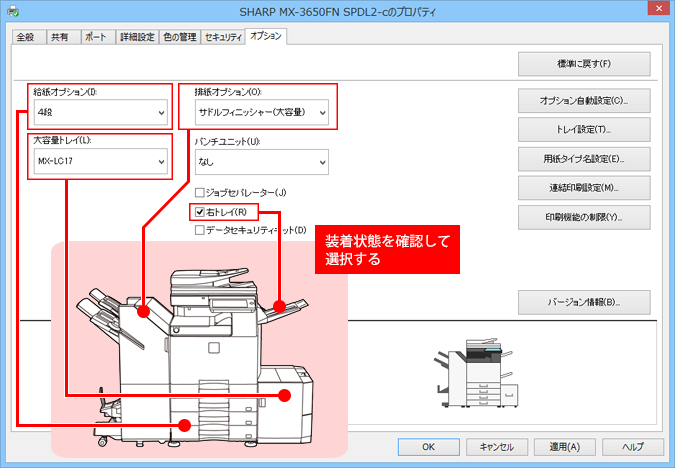Open the パンチユニット dropdown showing なし
The width and height of the screenshot is (675, 468).
(x=262, y=162)
